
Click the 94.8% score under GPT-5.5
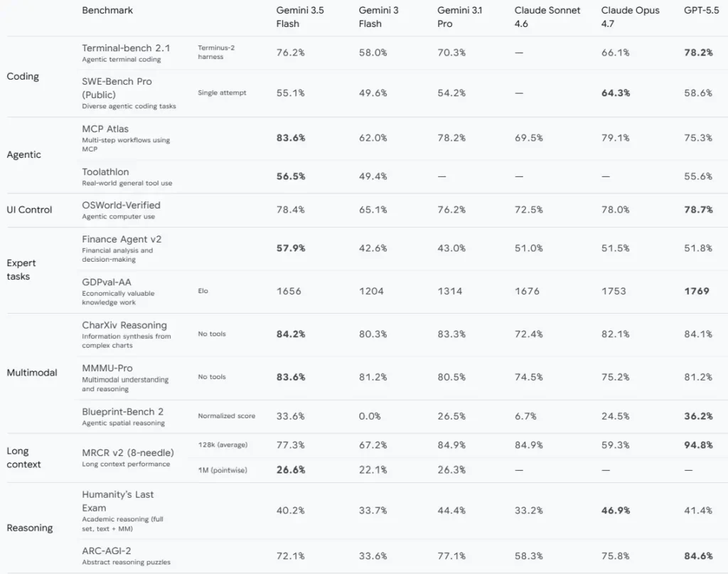coord(698,445)
